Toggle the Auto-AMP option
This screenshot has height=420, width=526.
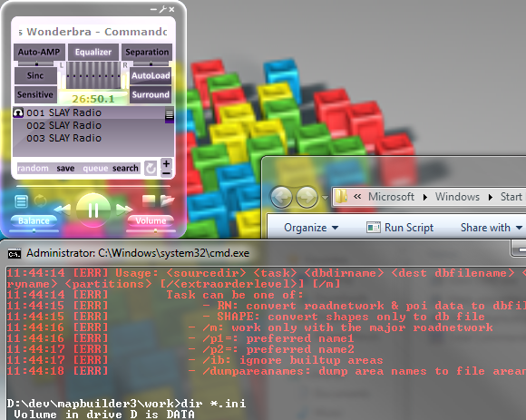point(39,52)
